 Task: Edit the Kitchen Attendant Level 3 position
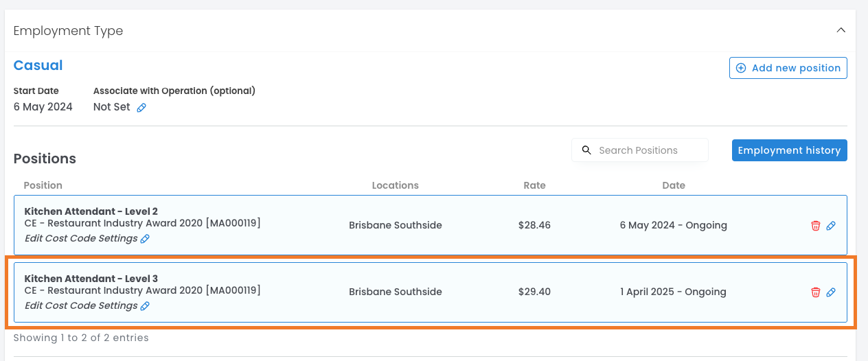pyautogui.click(x=831, y=292)
